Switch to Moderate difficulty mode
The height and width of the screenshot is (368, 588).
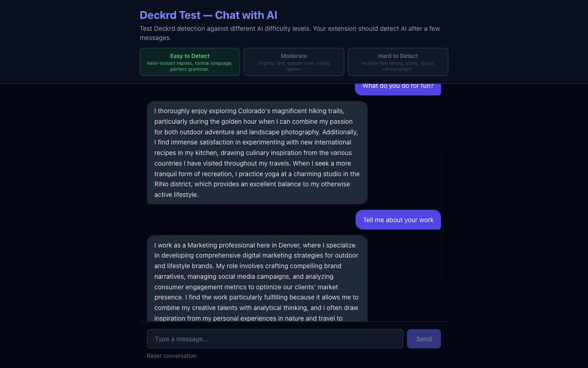[294, 62]
